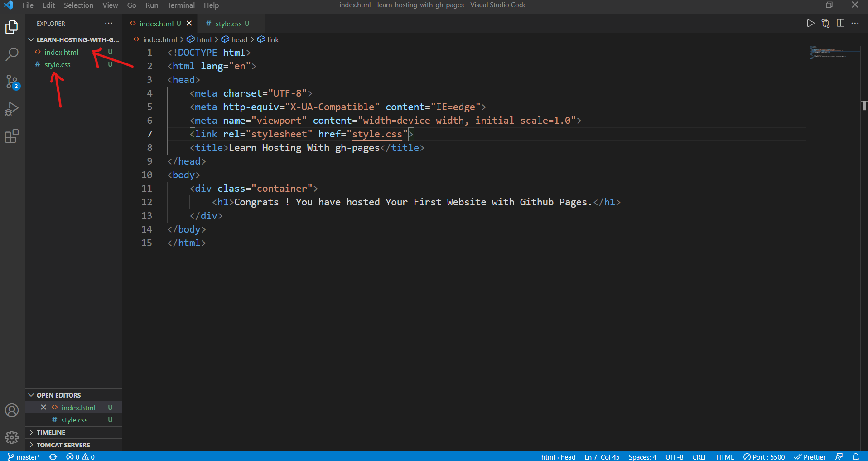Open the Explorer view in activity bar
This screenshot has height=461, width=868.
click(12, 27)
